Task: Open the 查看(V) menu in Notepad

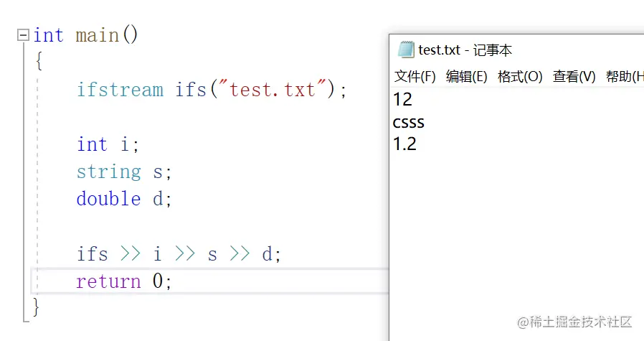Action: pos(574,77)
